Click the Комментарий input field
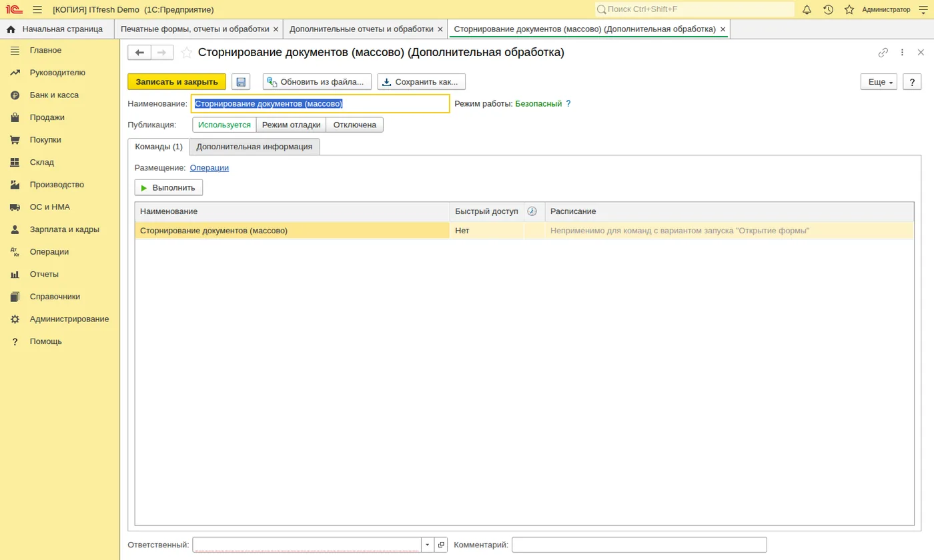Viewport: 934px width, 560px height. [x=639, y=545]
